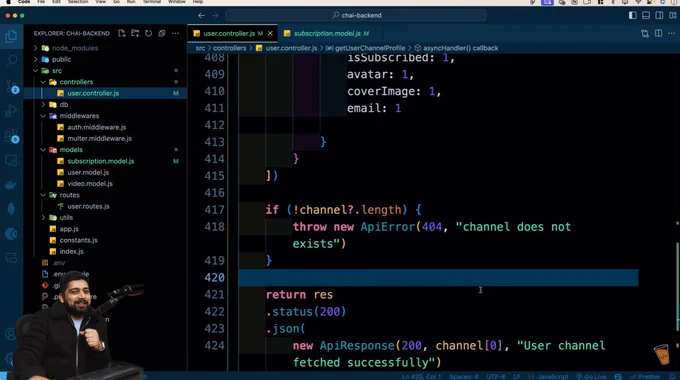The height and width of the screenshot is (380, 680).
Task: Open customize layout icon
Action: point(673,16)
